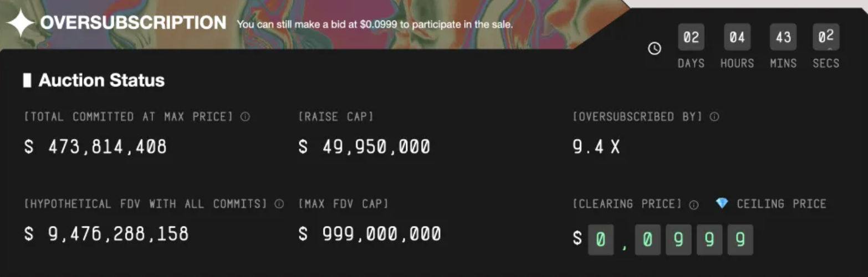Click the info icon beside Clearing Price

point(693,204)
